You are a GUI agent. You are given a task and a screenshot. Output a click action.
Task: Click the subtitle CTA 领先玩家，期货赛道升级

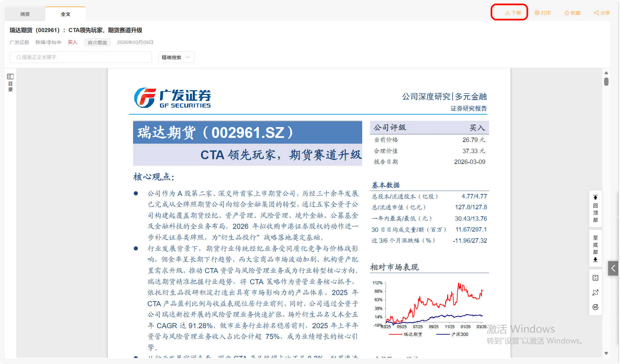click(x=281, y=155)
